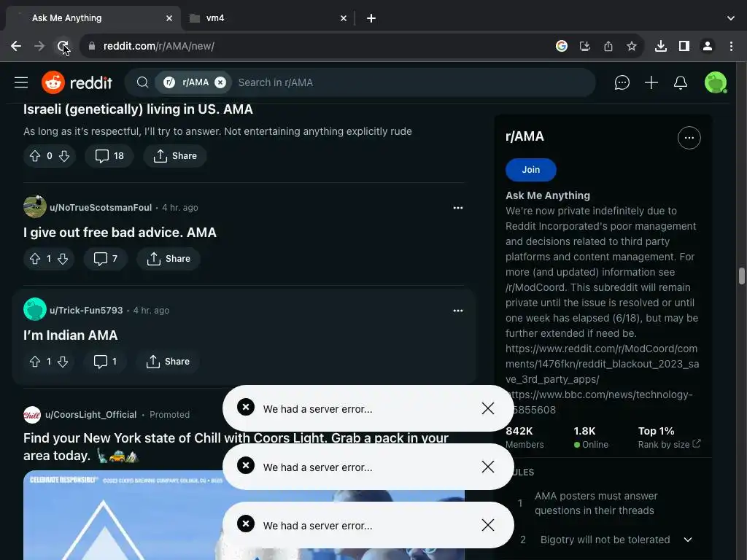Expand the Bigotry will not be tolerated rule
Image resolution: width=747 pixels, height=560 pixels.
coord(688,540)
